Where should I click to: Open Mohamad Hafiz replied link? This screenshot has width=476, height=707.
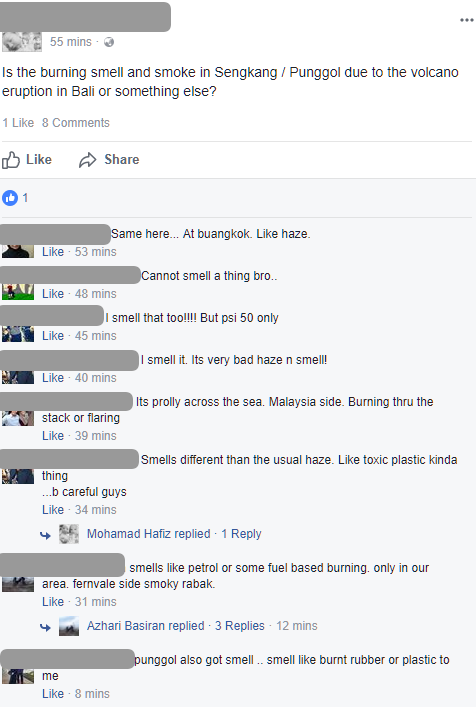click(x=148, y=534)
